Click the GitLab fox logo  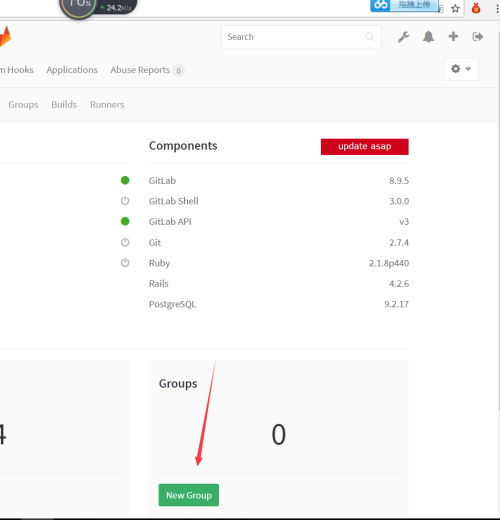[x=5, y=37]
